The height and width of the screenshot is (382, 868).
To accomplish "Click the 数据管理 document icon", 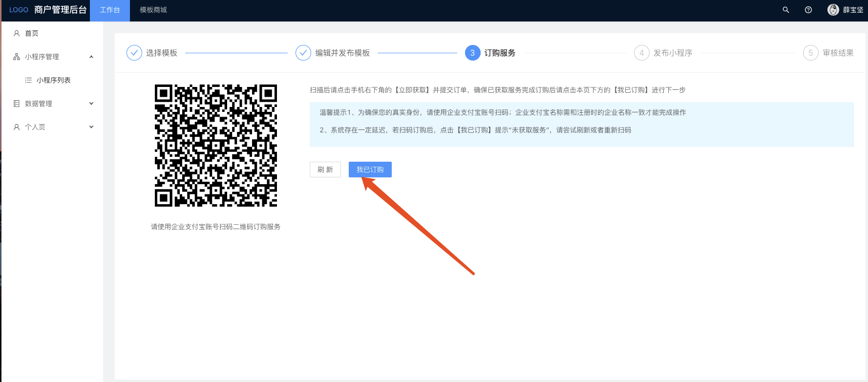I will [17, 104].
